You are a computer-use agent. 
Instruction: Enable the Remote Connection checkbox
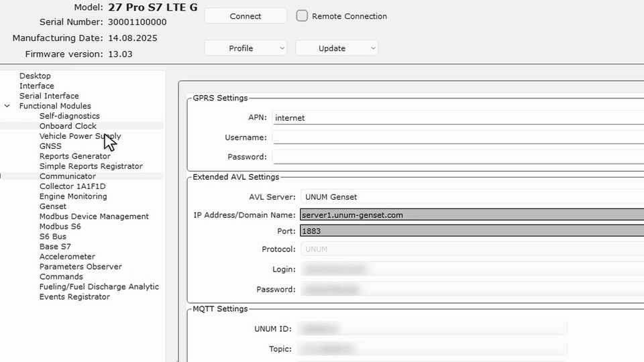(302, 16)
